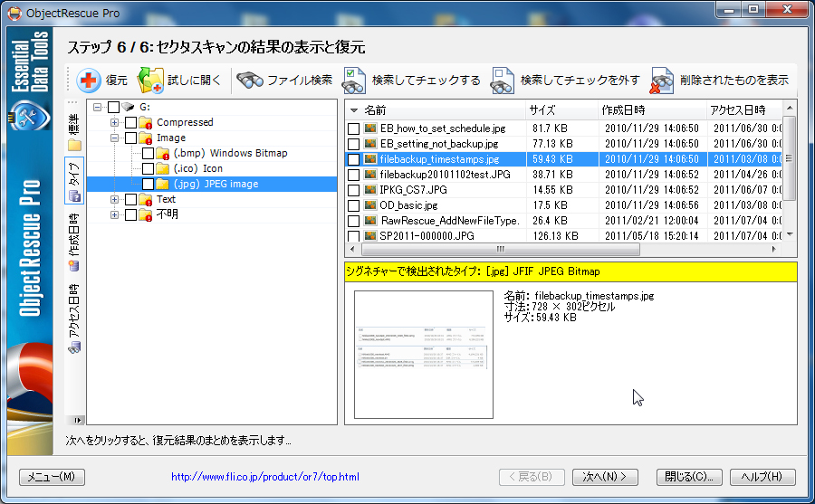This screenshot has height=504, width=815.
Task: Click the < 戻る(B) button
Action: (x=532, y=477)
